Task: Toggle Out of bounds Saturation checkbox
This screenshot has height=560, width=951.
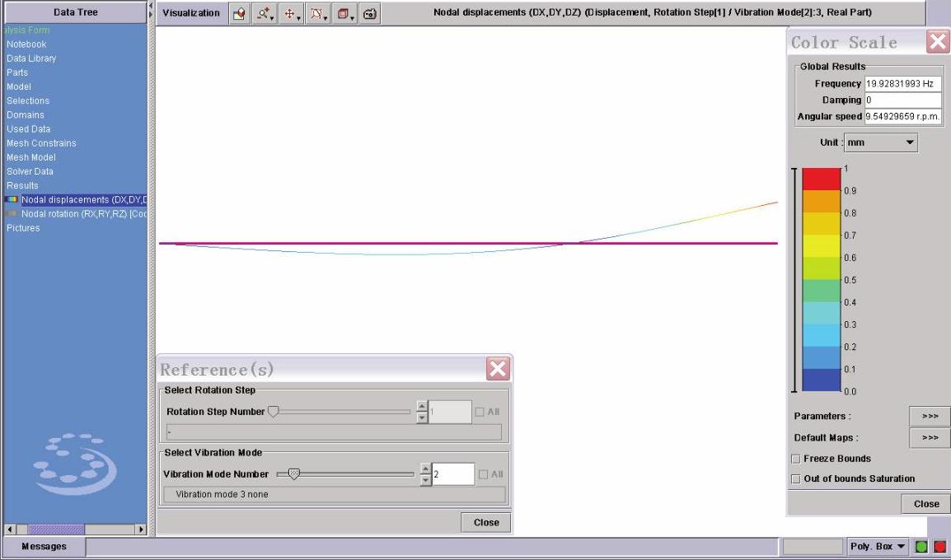Action: (x=796, y=478)
